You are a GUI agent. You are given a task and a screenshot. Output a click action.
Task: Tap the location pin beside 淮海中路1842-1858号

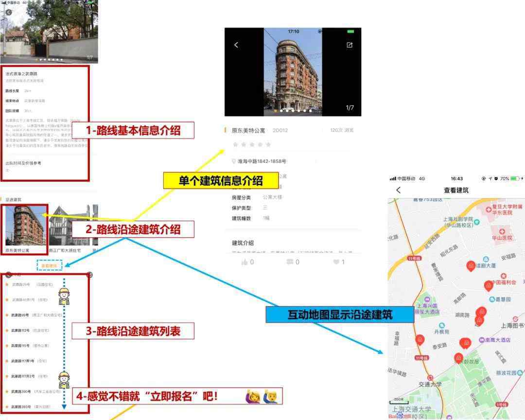[x=234, y=161]
